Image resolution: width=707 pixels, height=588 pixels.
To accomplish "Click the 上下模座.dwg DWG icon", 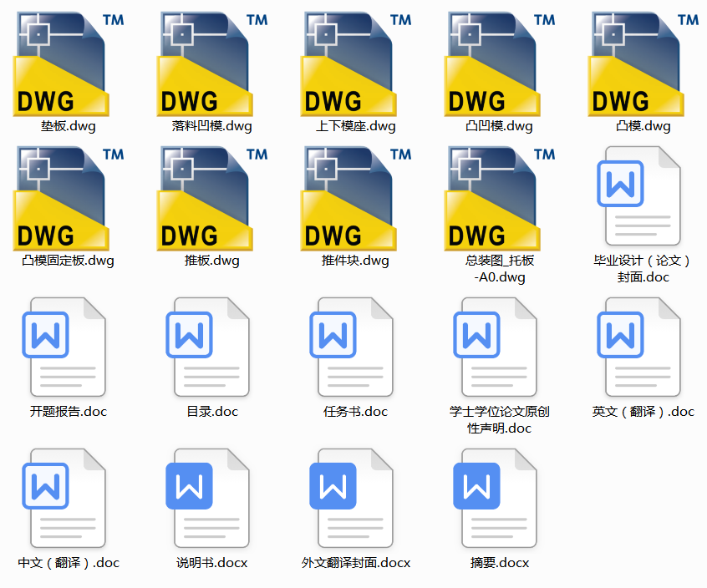I will pos(356,64).
